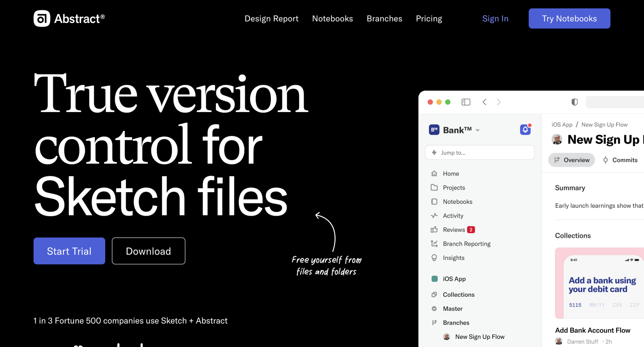The image size is (644, 347).
Task: Click the Projects label in sidebar
Action: (x=454, y=188)
